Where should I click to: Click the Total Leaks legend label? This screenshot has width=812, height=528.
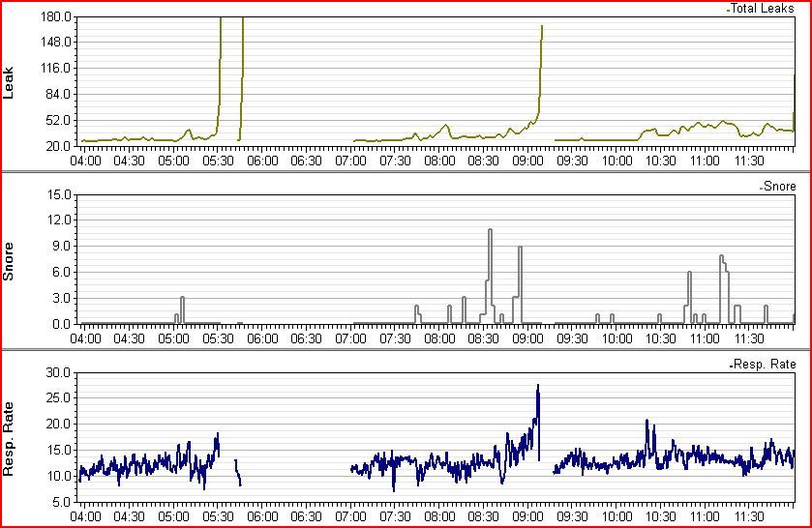762,9
